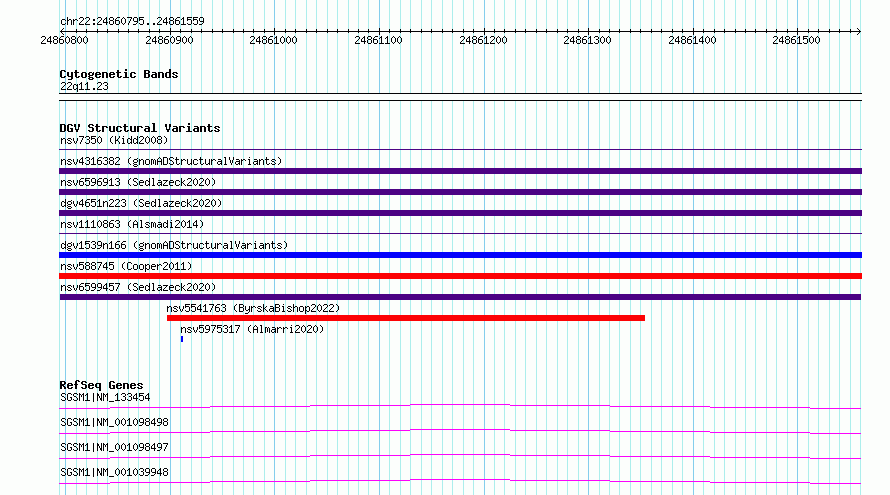Click the purple bar under nsv6596913
The image size is (890, 495).
(x=460, y=192)
